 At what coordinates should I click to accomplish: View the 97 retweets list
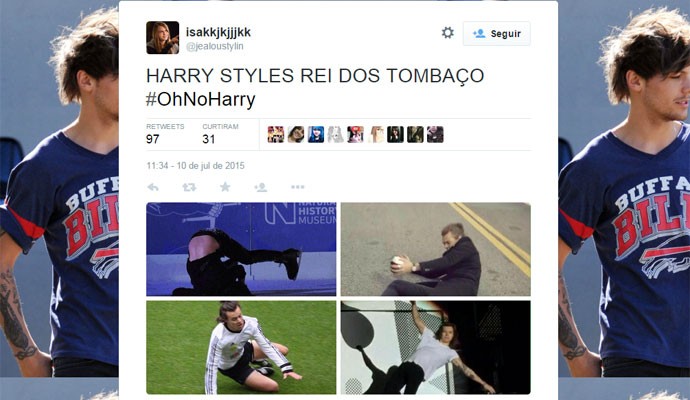(165, 134)
